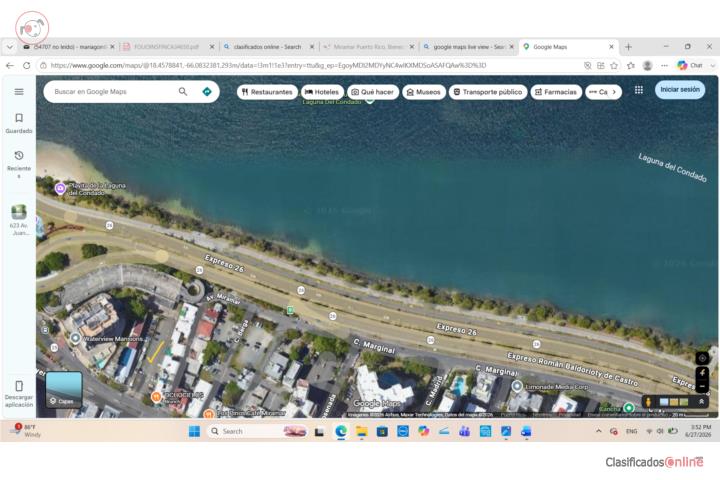Open the Google Maps hamburger menu

point(19,92)
